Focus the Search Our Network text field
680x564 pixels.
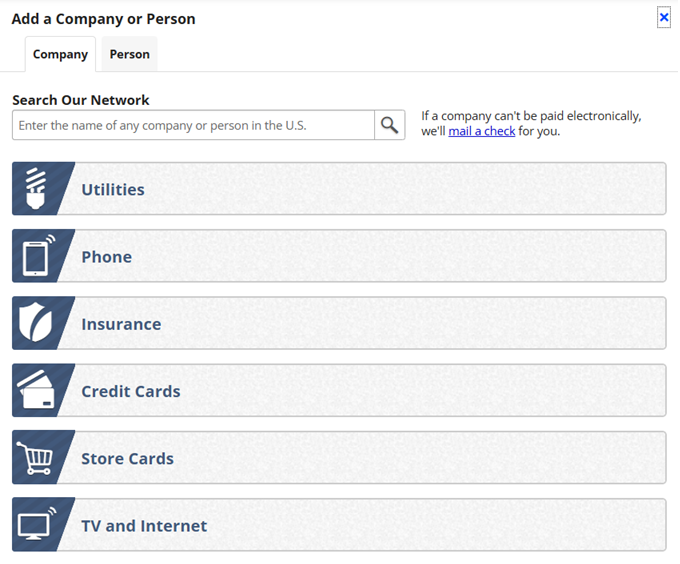click(x=193, y=126)
